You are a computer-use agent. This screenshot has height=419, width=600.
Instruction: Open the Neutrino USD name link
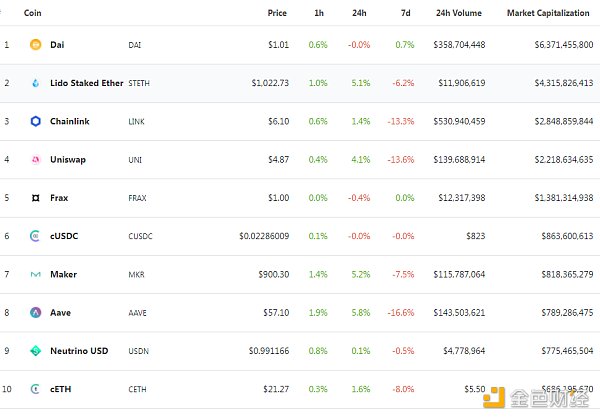(x=78, y=351)
